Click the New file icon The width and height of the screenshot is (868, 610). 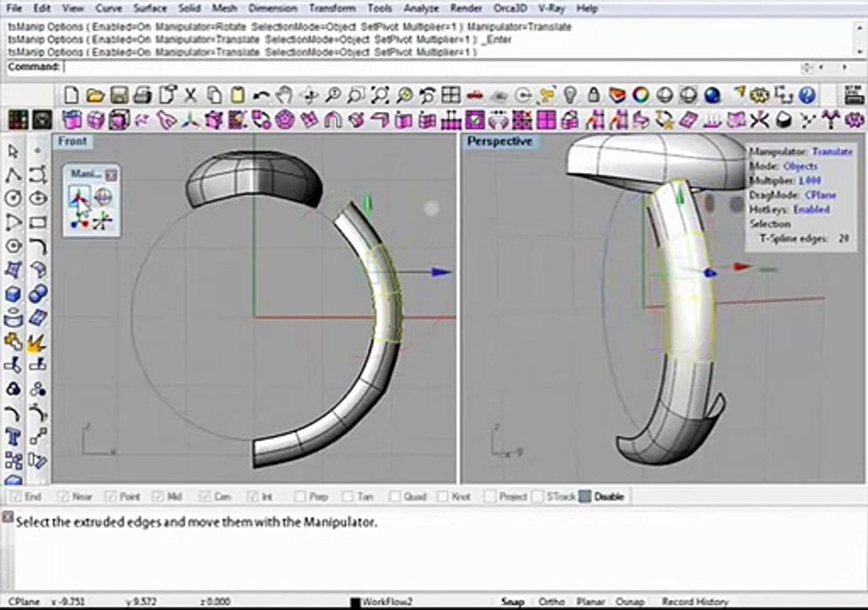[71, 95]
